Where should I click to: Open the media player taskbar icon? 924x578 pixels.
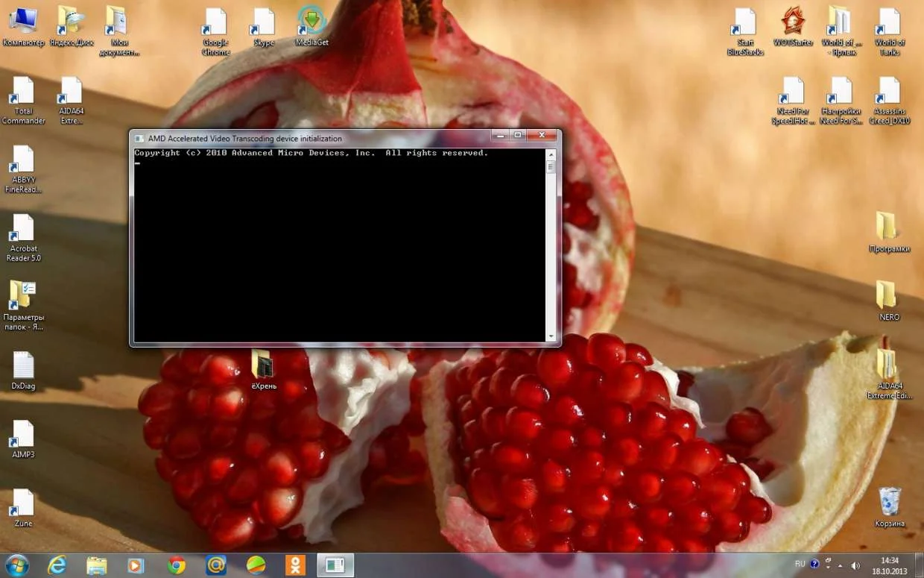pyautogui.click(x=136, y=565)
